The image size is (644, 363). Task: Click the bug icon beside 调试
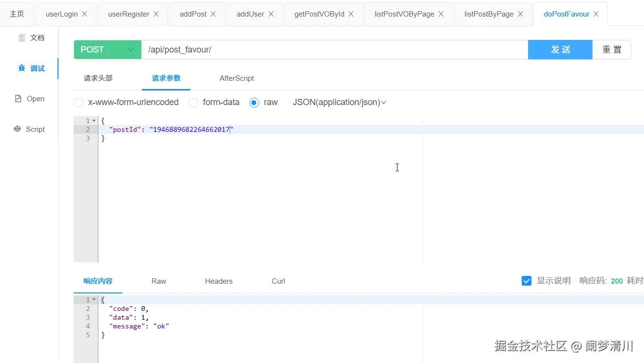[21, 68]
